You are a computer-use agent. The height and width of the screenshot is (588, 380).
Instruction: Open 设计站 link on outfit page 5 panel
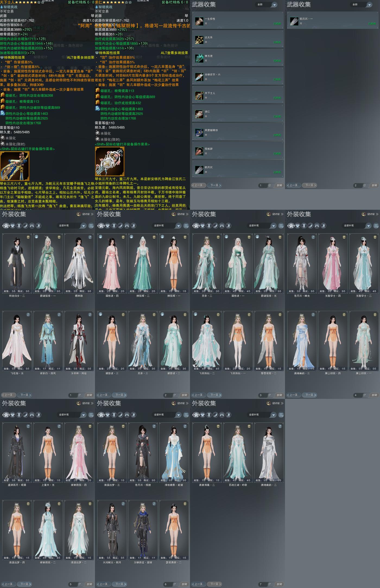click(84, 403)
